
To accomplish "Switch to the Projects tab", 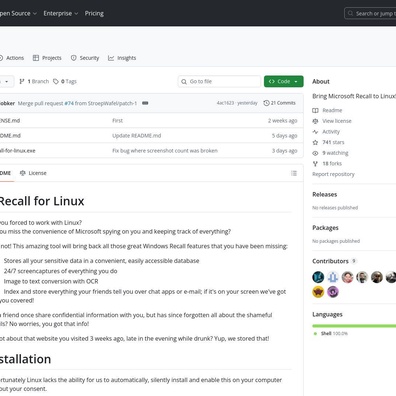I will click(x=47, y=58).
